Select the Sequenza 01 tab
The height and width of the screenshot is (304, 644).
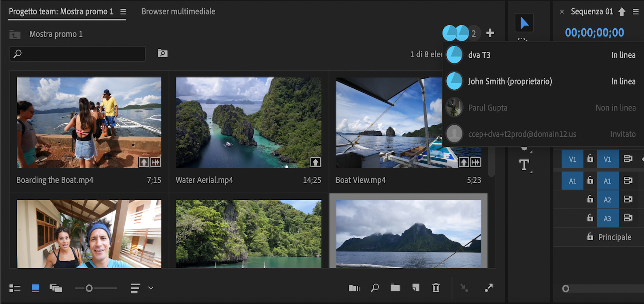click(592, 12)
